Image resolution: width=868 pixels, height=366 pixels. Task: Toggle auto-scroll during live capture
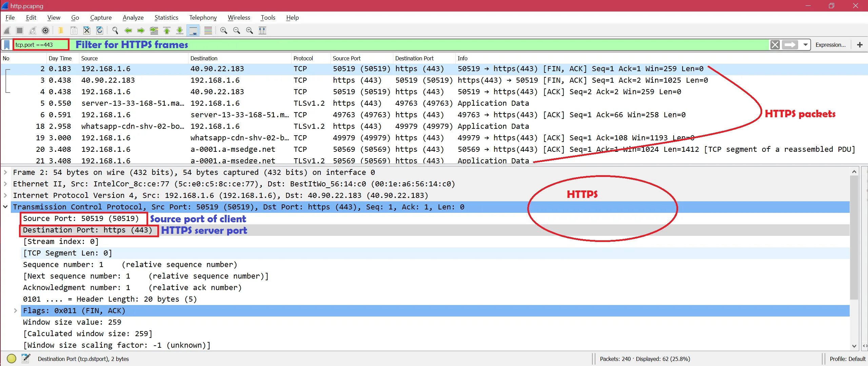[193, 30]
